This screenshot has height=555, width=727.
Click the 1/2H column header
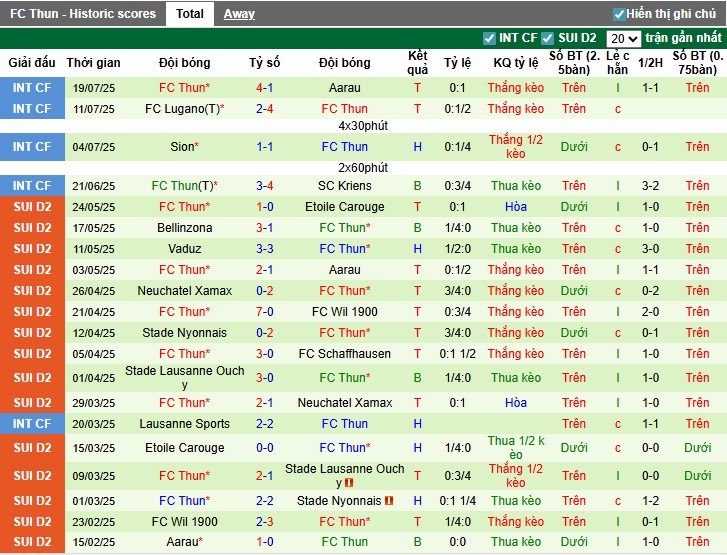(x=650, y=63)
